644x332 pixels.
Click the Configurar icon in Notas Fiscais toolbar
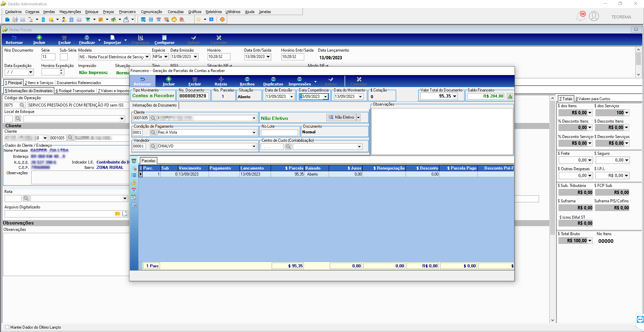click(164, 38)
